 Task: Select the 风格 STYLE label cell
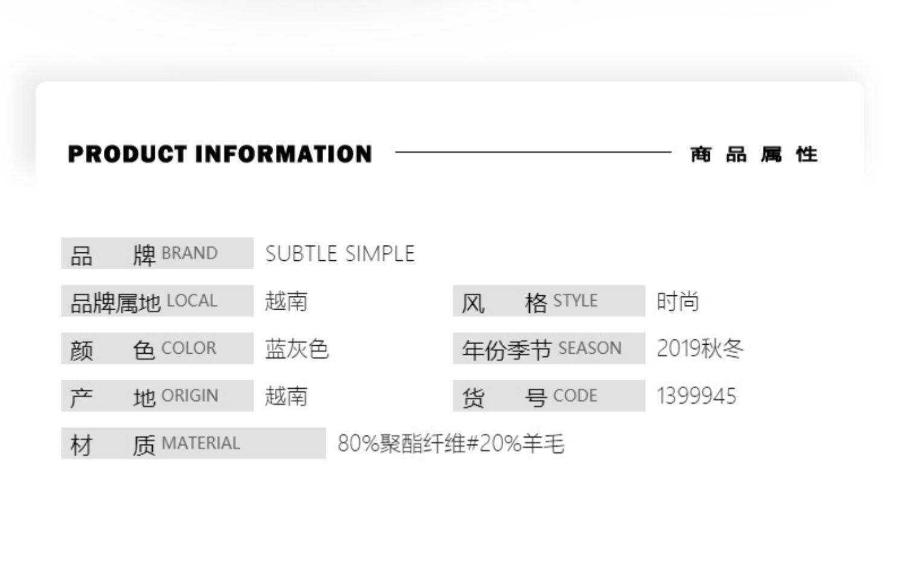click(x=548, y=301)
